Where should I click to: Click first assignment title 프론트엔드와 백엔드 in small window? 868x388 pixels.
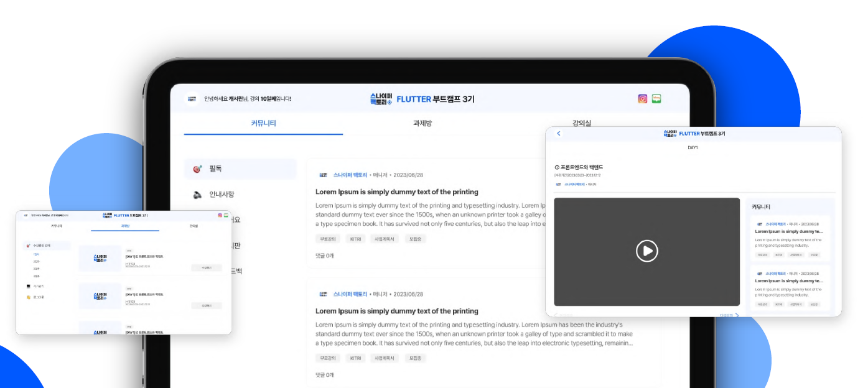144,256
